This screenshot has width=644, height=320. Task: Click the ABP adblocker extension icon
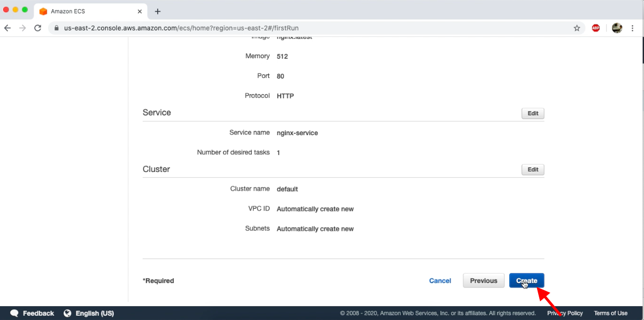(x=595, y=28)
